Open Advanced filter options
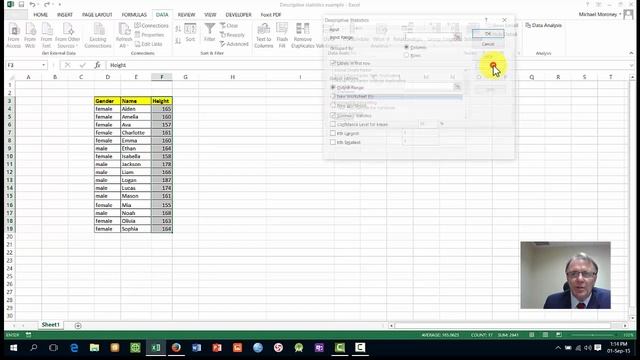The height and width of the screenshot is (360, 640). click(x=234, y=44)
